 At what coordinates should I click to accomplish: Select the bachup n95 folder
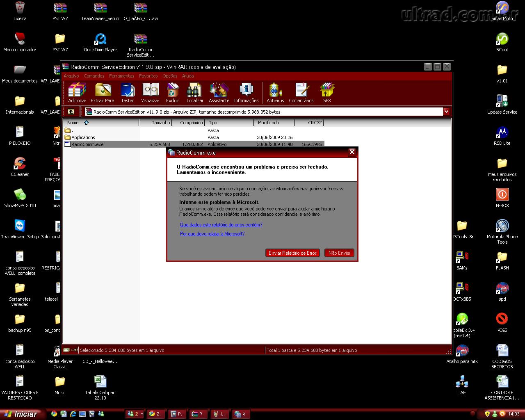[20, 323]
